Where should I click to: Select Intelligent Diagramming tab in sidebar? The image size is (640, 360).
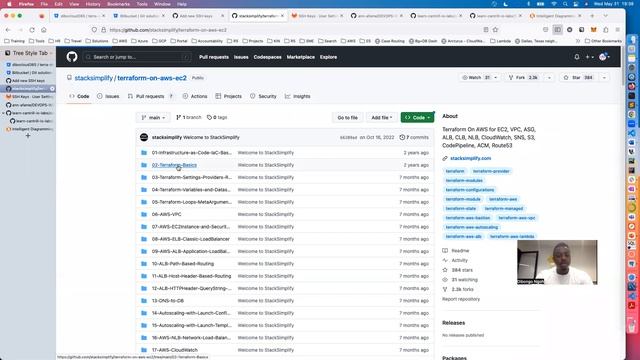[29, 129]
